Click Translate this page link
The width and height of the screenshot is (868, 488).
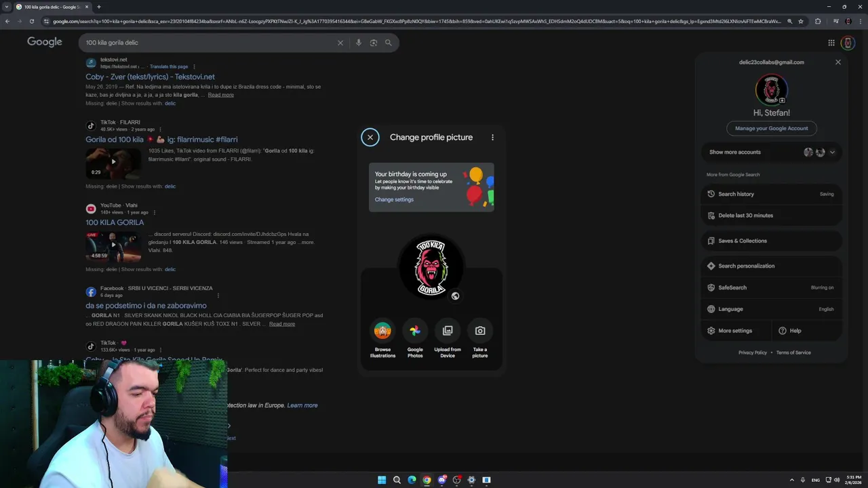click(x=169, y=66)
